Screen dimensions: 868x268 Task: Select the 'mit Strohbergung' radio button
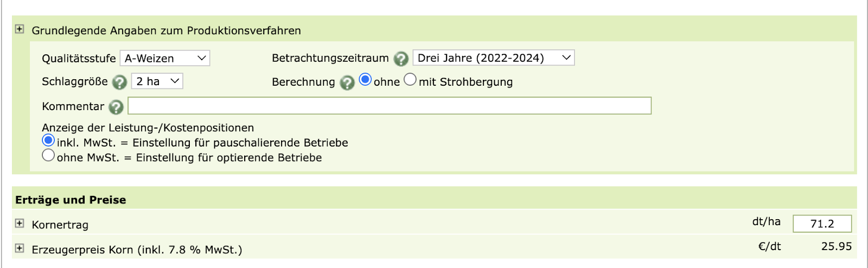tap(410, 80)
